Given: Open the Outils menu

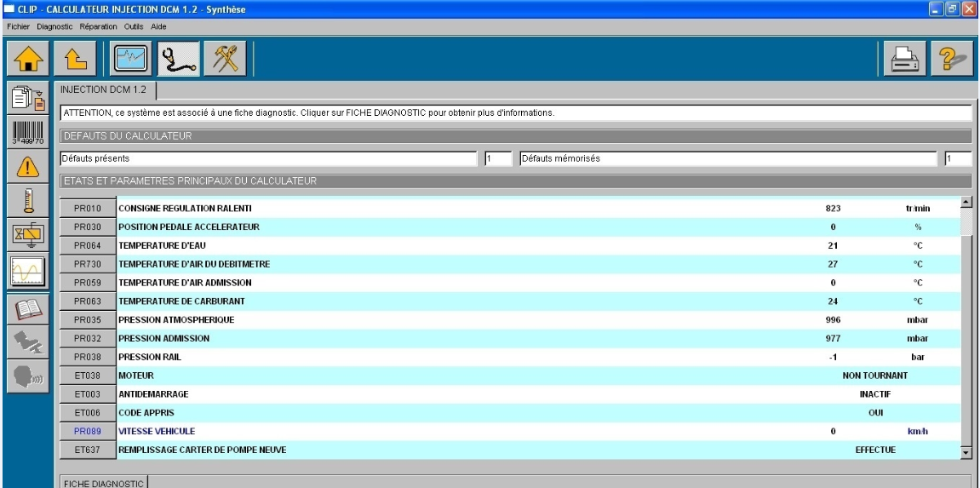Looking at the screenshot, I should pos(134,27).
